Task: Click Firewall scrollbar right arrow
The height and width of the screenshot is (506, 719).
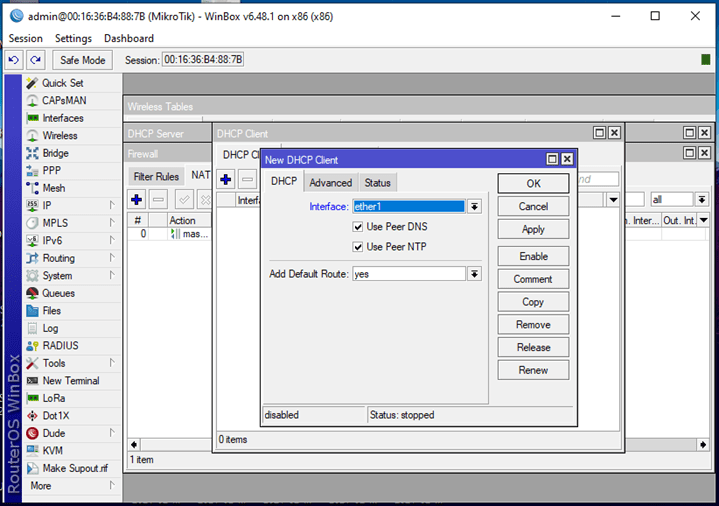Action: coord(703,444)
